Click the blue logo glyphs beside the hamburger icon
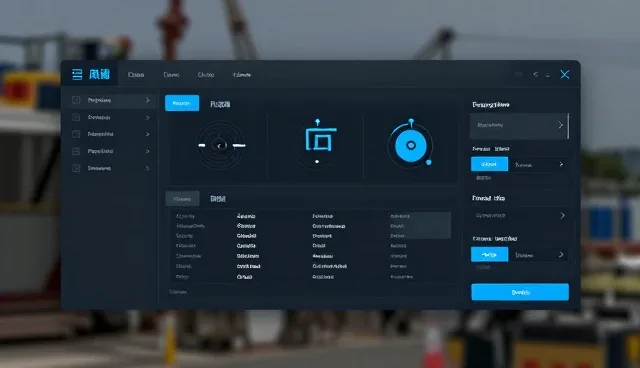Viewport: 640px width, 368px height. pos(99,74)
